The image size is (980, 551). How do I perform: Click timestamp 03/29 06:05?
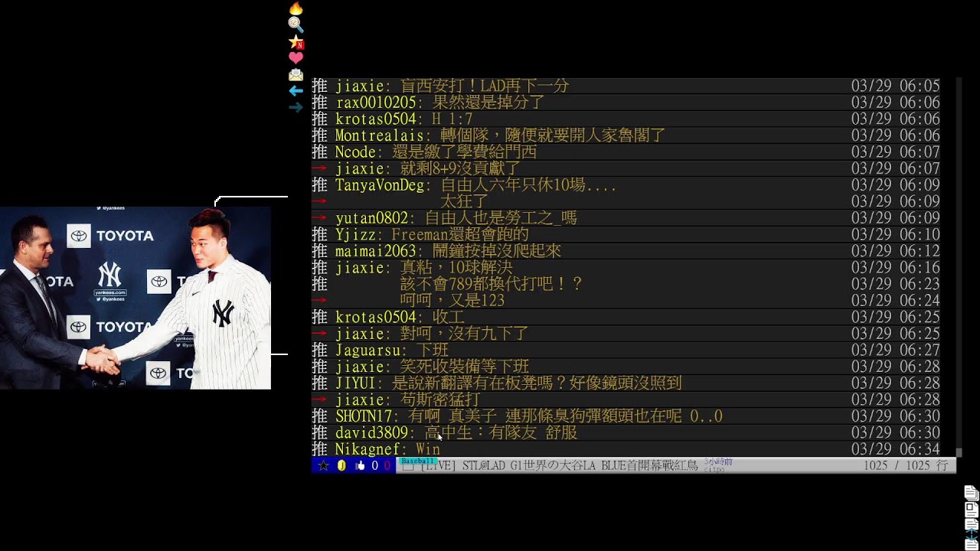pos(895,86)
